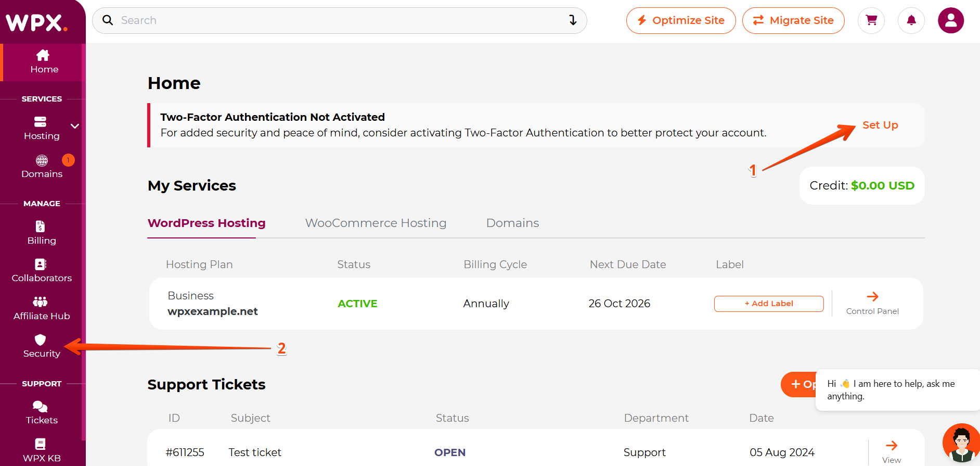980x466 pixels.
Task: Open the Collaborators sidebar item
Action: pos(42,271)
